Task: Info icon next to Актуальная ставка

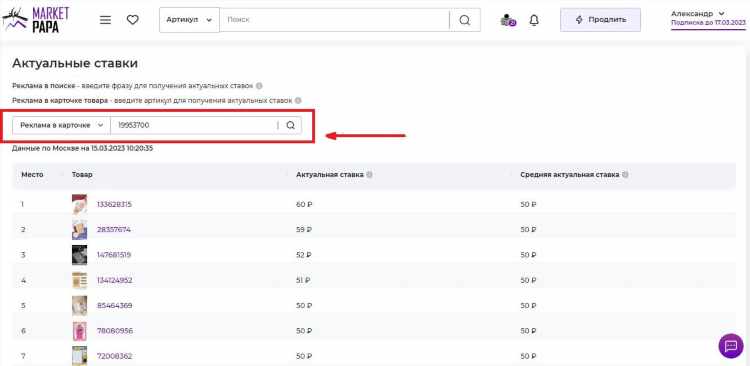Action: tap(369, 175)
